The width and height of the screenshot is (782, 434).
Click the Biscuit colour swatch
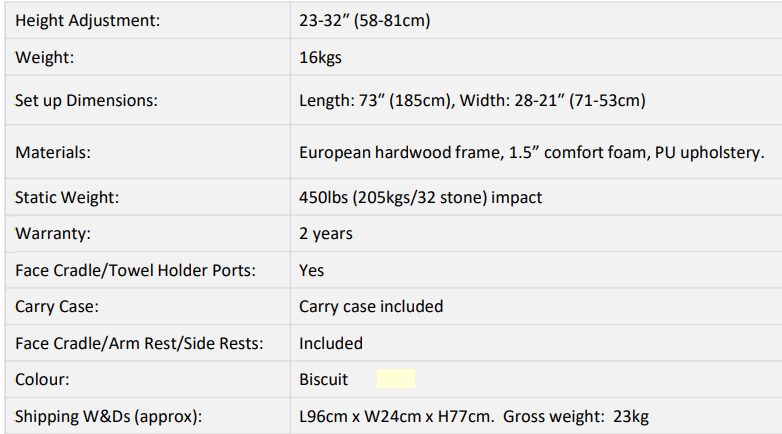coord(395,379)
